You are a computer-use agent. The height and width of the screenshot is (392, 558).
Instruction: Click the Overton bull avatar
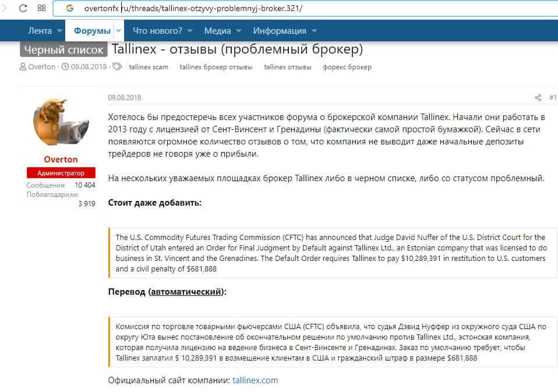[x=61, y=122]
